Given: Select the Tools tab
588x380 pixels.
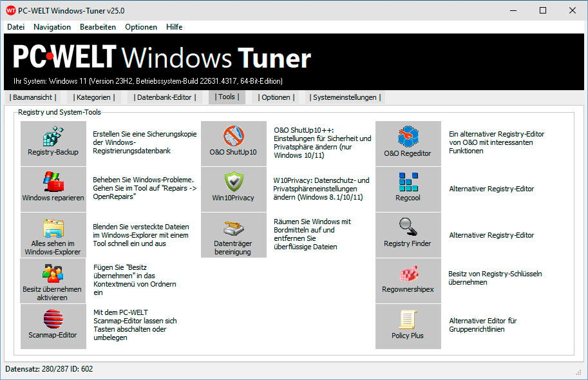Looking at the screenshot, I should (x=227, y=97).
